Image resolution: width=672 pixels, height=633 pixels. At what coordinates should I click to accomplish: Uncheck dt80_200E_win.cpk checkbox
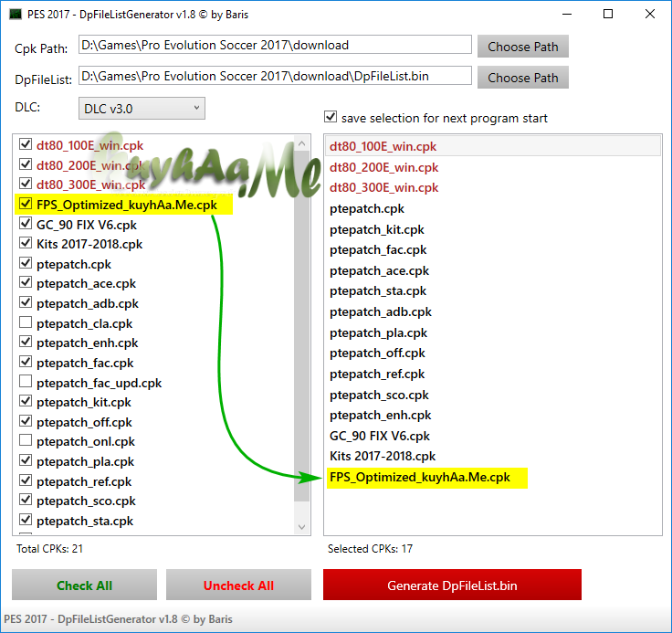[26, 164]
